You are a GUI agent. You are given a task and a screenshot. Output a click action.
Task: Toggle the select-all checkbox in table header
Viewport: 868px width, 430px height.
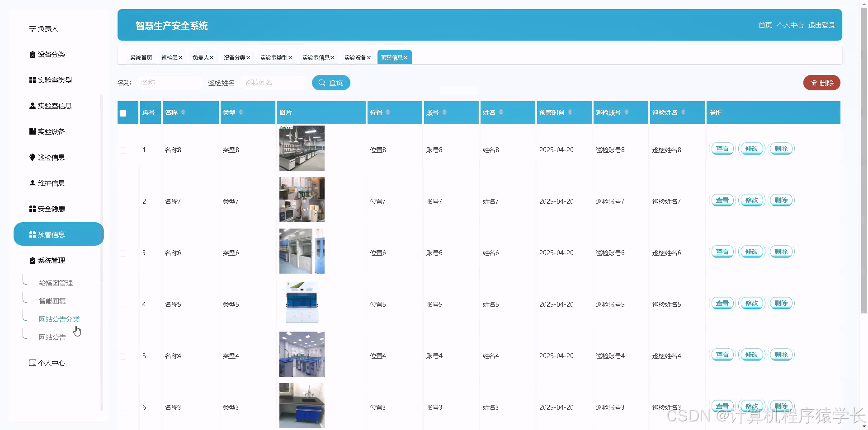click(x=123, y=113)
